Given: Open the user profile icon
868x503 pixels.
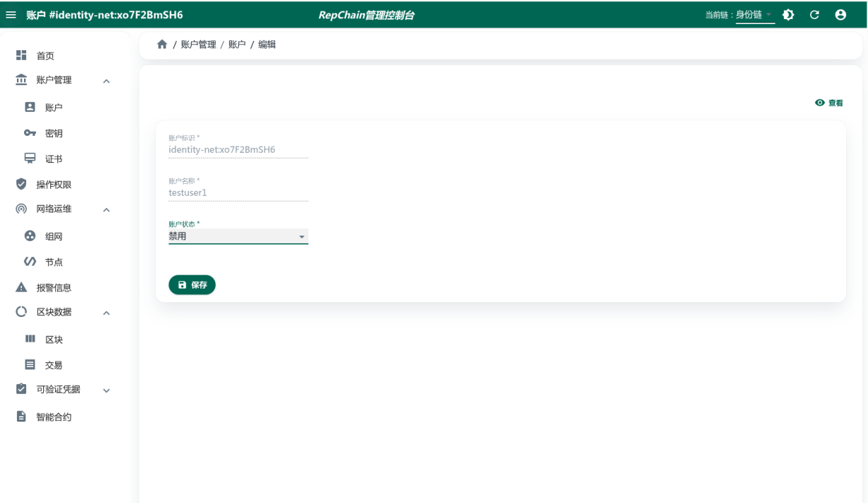Looking at the screenshot, I should (840, 15).
